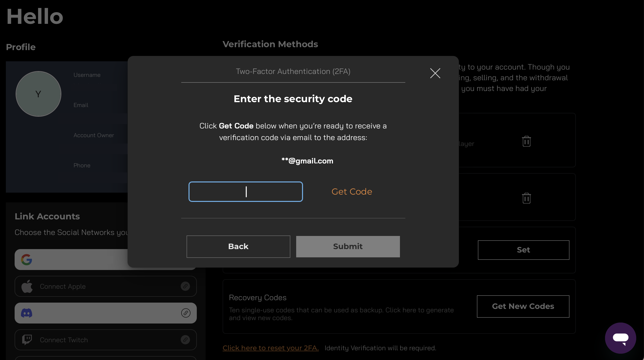Image resolution: width=644 pixels, height=360 pixels.
Task: Close the Two-Factor Authentication dialog
Action: click(x=435, y=73)
